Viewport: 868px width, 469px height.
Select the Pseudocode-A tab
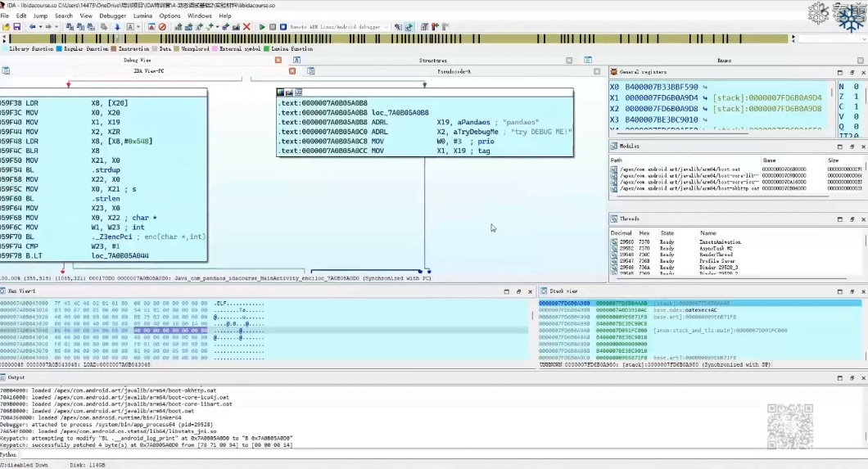[x=454, y=71]
